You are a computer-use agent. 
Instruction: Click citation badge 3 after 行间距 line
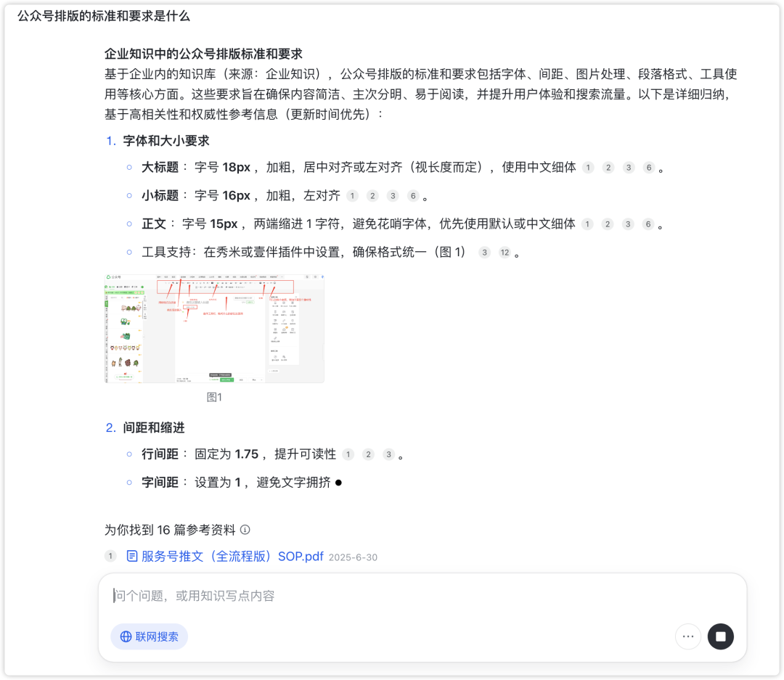click(388, 454)
